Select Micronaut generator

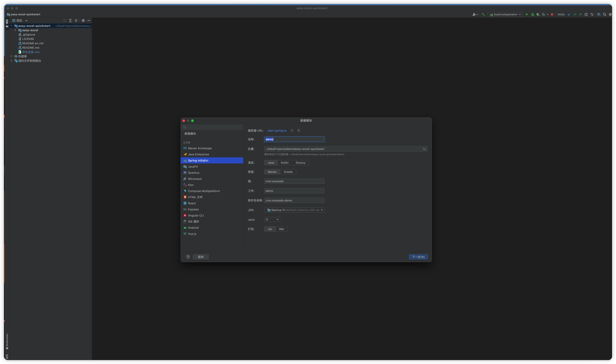(212, 179)
